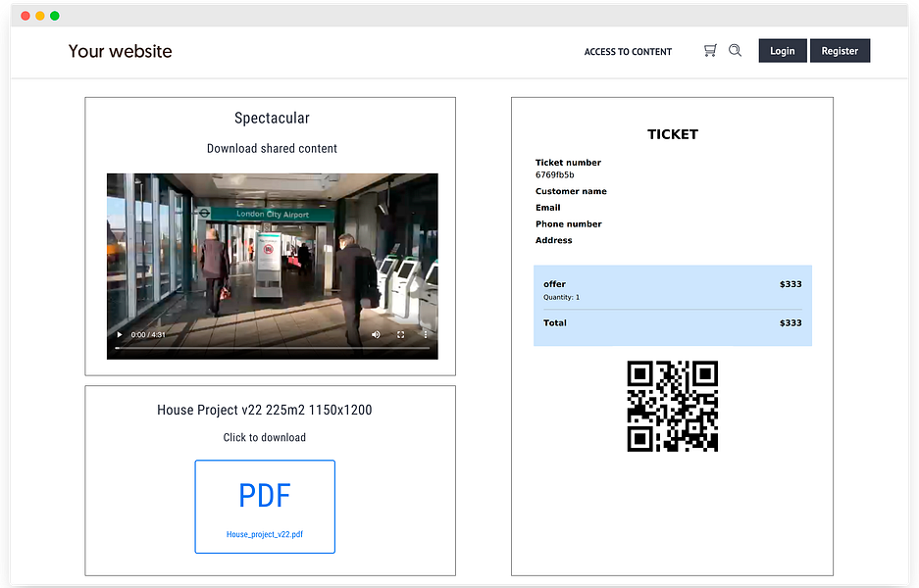
Task: Select the House Project v22 title
Action: tap(265, 410)
